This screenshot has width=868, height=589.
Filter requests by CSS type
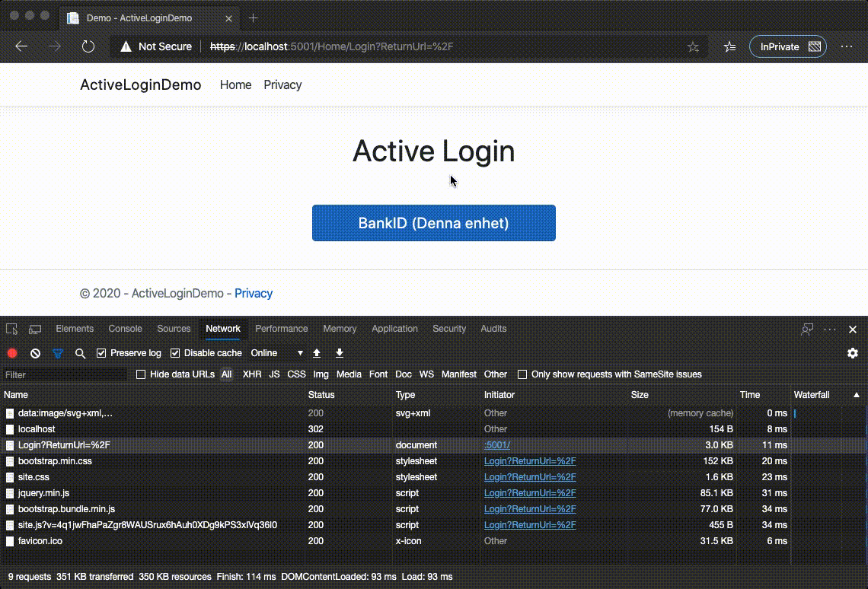coord(296,374)
